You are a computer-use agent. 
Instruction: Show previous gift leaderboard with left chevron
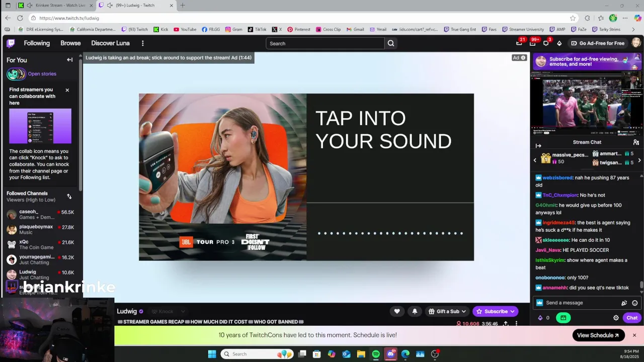535,160
